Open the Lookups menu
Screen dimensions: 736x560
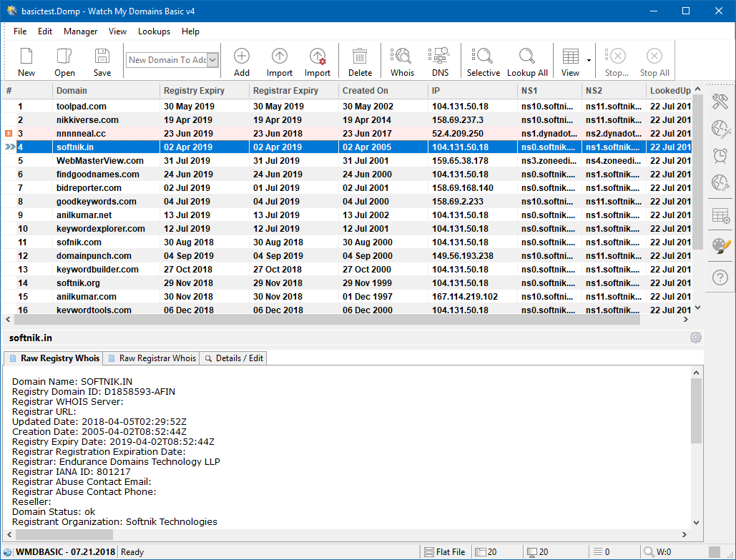click(x=154, y=31)
